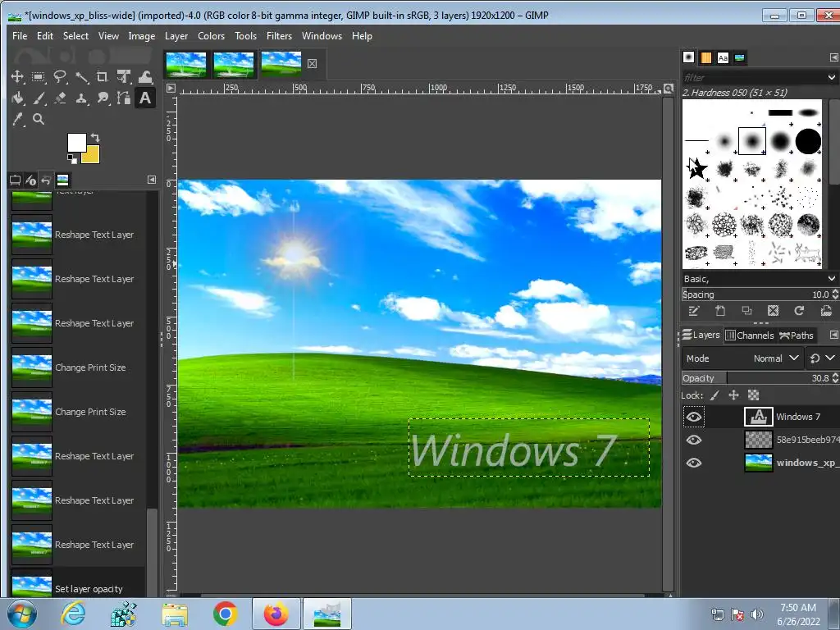The width and height of the screenshot is (840, 630).
Task: Open the Basic brush tag dropdown
Action: click(x=831, y=279)
